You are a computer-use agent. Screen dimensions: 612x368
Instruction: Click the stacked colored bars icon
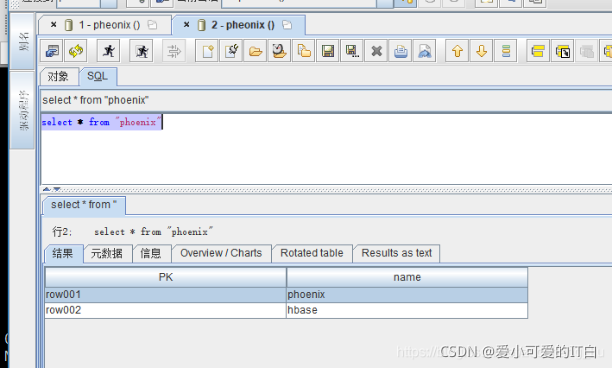click(506, 51)
